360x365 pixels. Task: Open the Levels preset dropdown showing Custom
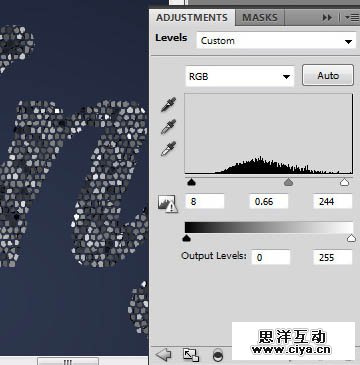276,41
